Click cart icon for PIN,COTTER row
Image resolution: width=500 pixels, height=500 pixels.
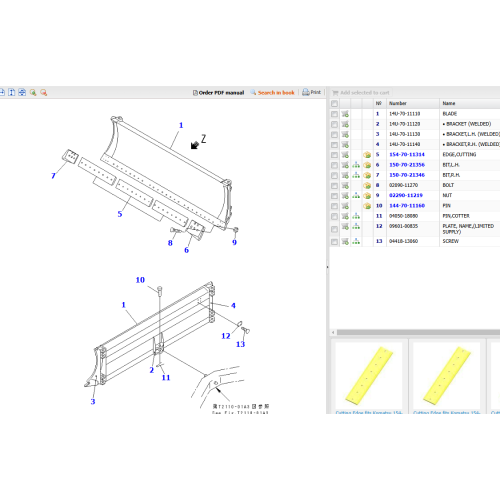[345, 216]
